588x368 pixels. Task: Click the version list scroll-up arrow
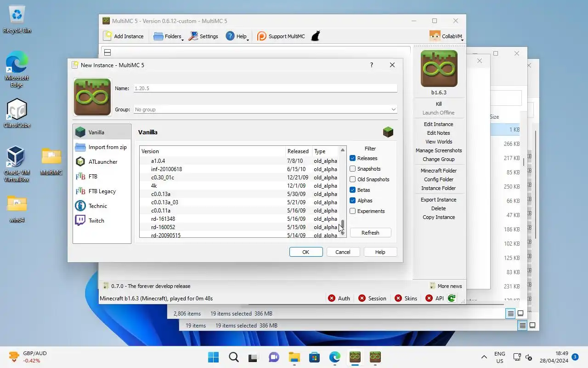tap(342, 150)
